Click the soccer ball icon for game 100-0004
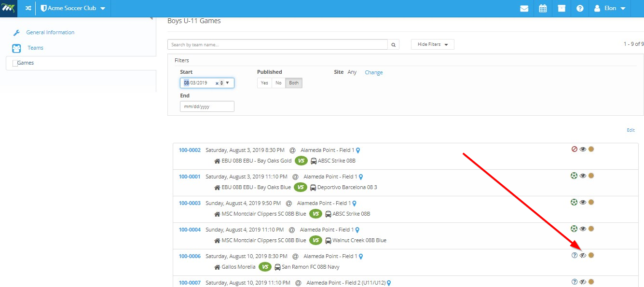Screen dimensions: 644x287 point(574,229)
